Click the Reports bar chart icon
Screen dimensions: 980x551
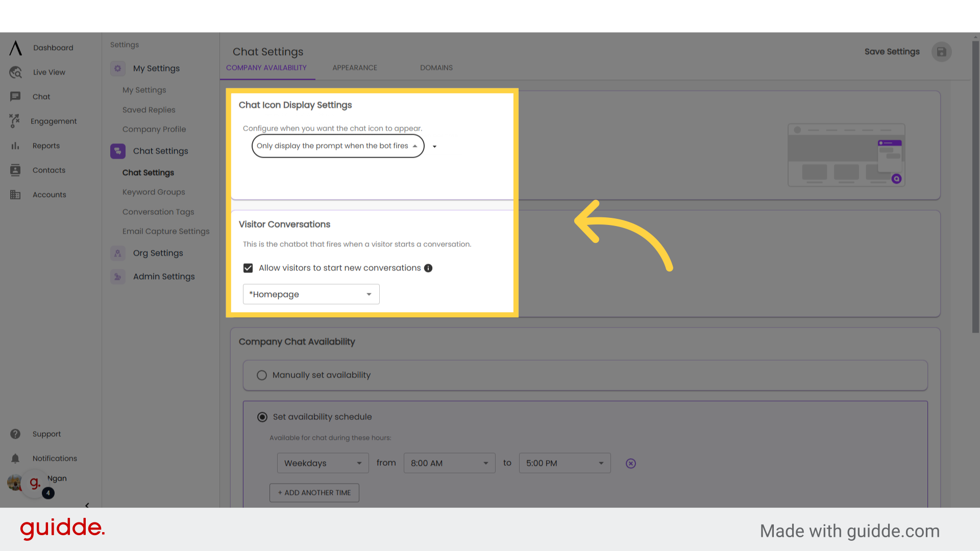[15, 146]
